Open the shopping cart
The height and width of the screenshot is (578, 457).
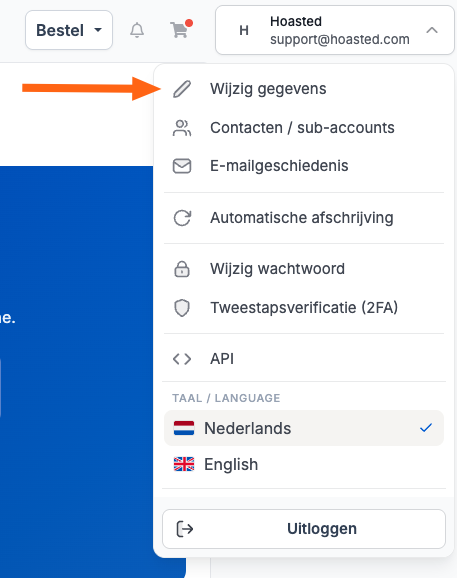coord(181,29)
